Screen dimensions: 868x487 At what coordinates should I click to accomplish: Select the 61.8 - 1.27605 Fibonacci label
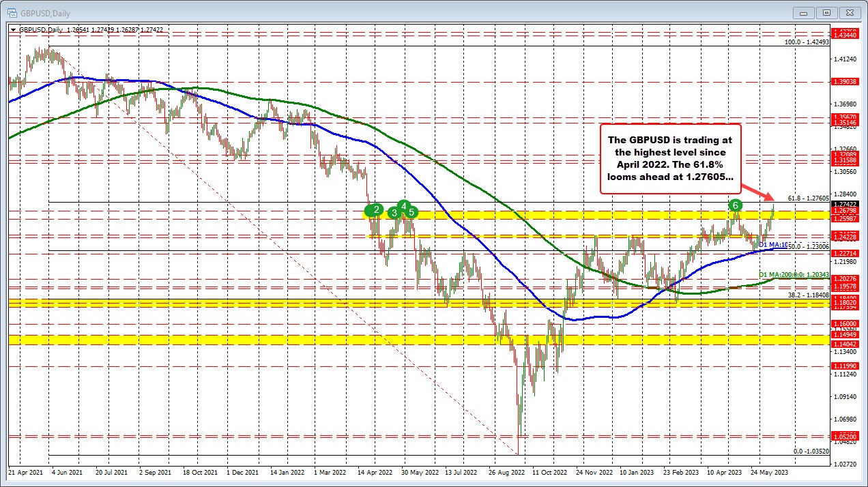pyautogui.click(x=808, y=197)
